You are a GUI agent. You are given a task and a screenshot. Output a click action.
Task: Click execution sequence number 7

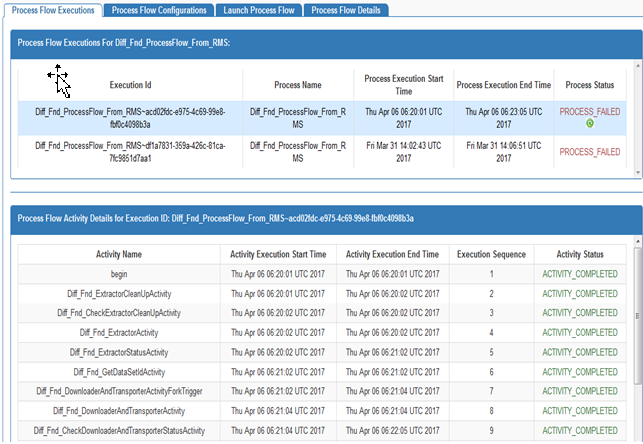pyautogui.click(x=491, y=391)
